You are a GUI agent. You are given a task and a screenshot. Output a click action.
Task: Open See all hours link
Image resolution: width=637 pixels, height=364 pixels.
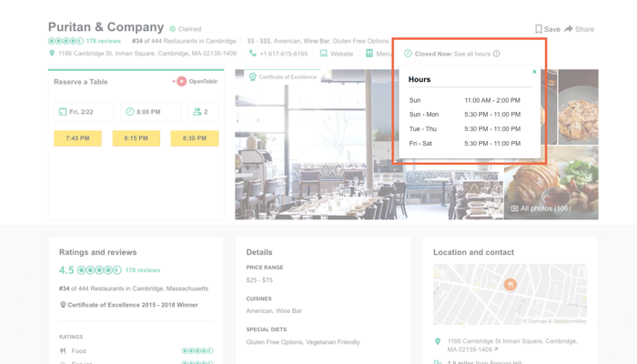pyautogui.click(x=472, y=54)
